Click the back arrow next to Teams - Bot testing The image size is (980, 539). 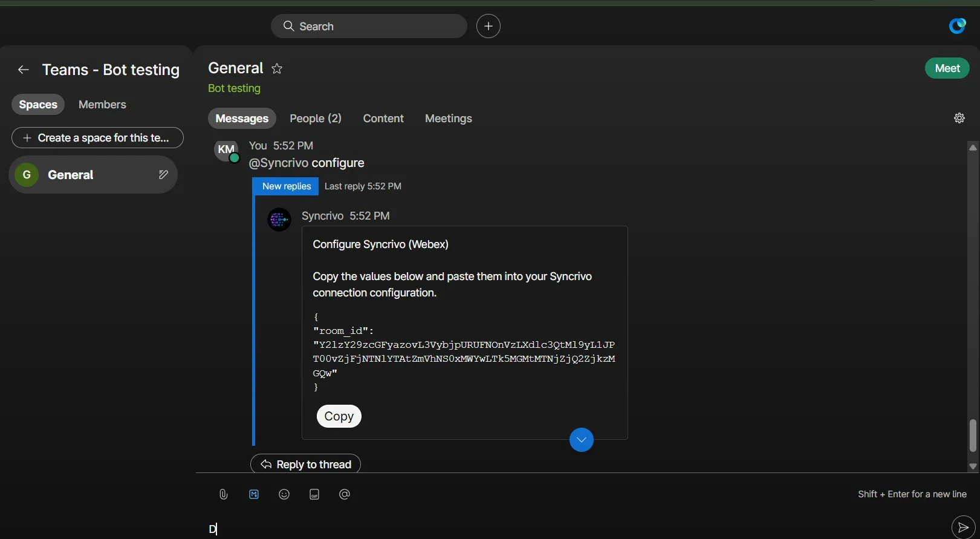point(23,70)
